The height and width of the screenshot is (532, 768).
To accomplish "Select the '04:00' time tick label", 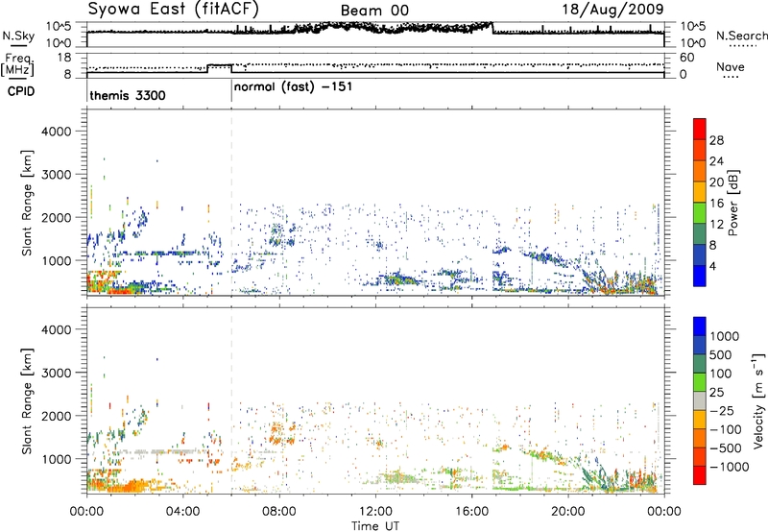I will (x=183, y=512).
